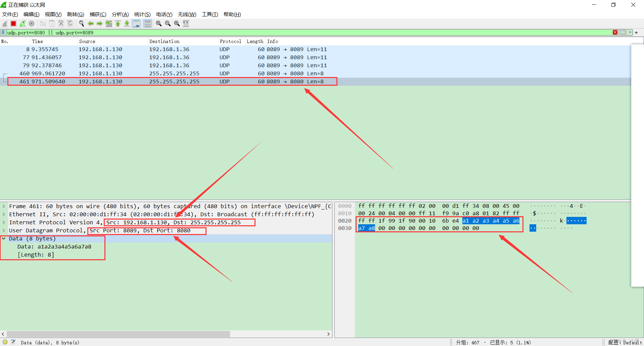
Task: Sort by Protocol column header
Action: click(232, 41)
